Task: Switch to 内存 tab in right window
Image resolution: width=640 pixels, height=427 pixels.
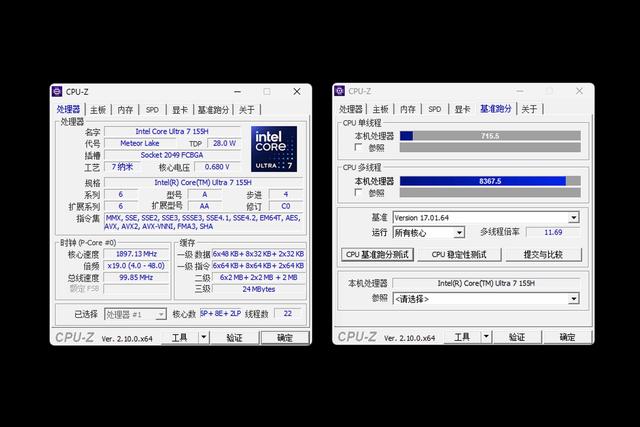Action: tap(408, 109)
